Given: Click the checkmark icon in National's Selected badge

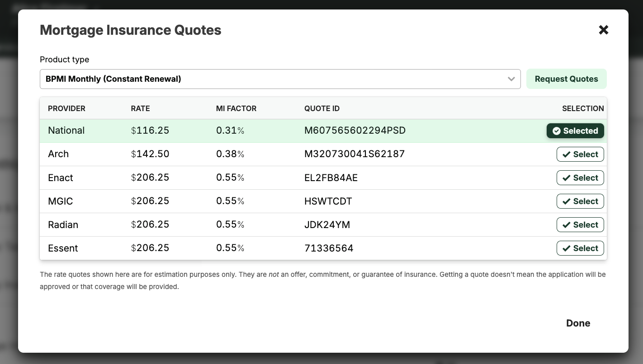Looking at the screenshot, I should (x=557, y=131).
